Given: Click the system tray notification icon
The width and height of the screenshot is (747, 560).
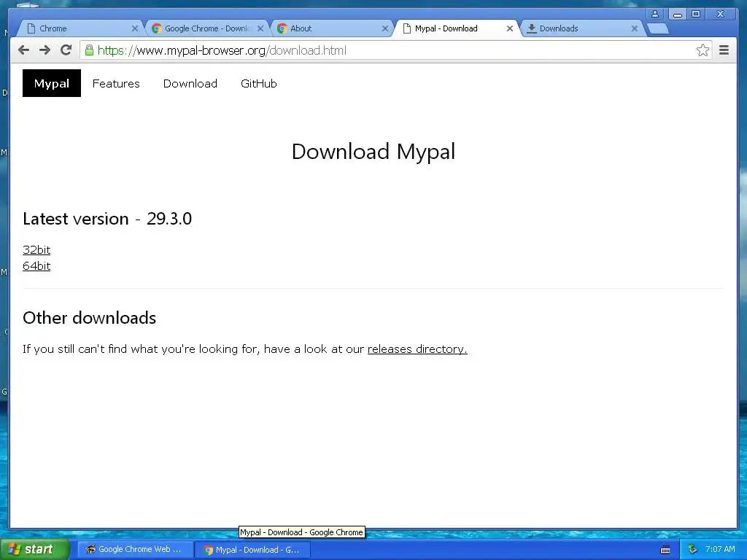Looking at the screenshot, I should click(x=693, y=549).
